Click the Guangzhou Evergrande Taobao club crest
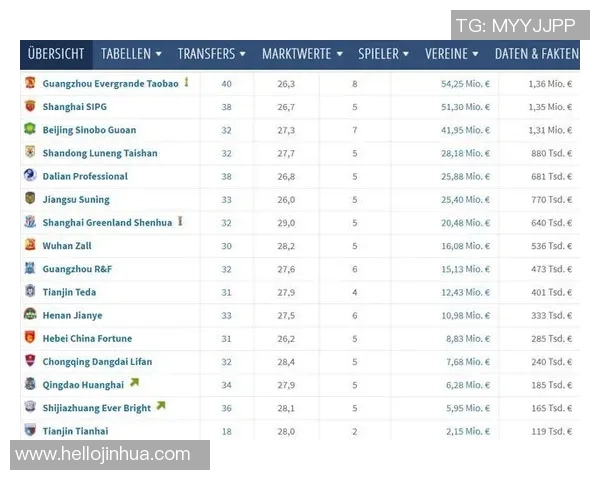The width and height of the screenshot is (600, 480). tap(30, 82)
